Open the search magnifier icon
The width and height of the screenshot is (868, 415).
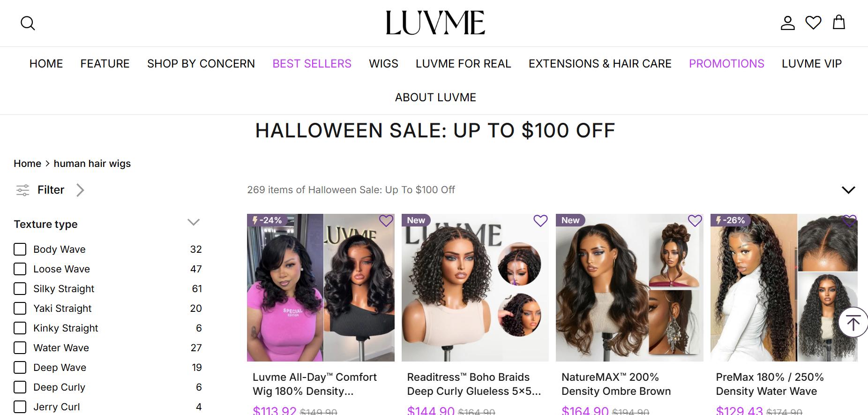[28, 23]
